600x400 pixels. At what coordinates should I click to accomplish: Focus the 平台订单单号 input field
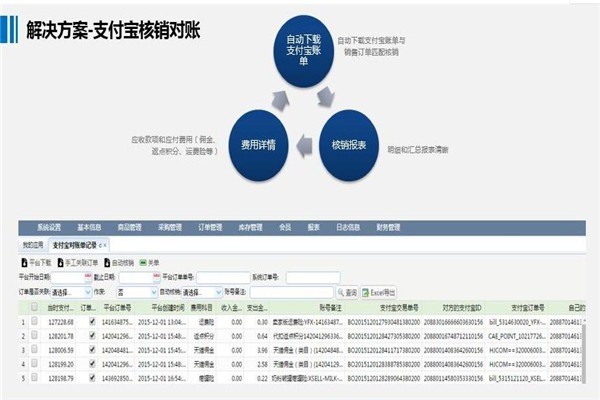point(223,277)
